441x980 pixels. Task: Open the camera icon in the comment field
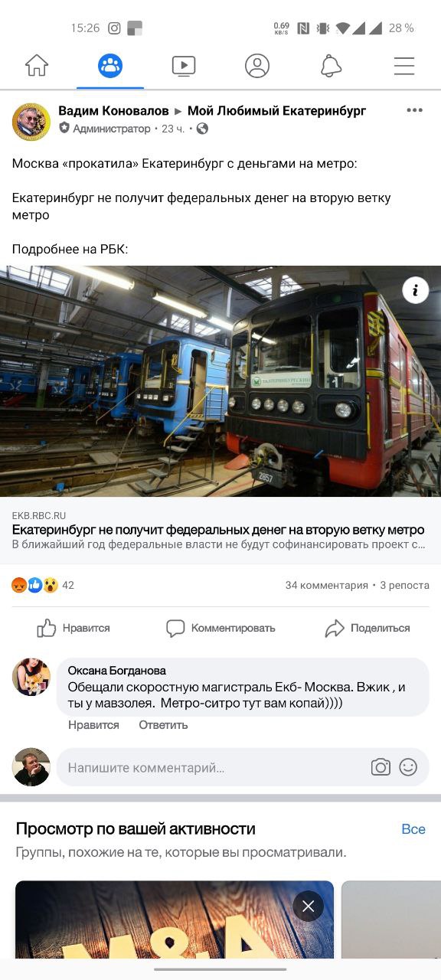[381, 767]
